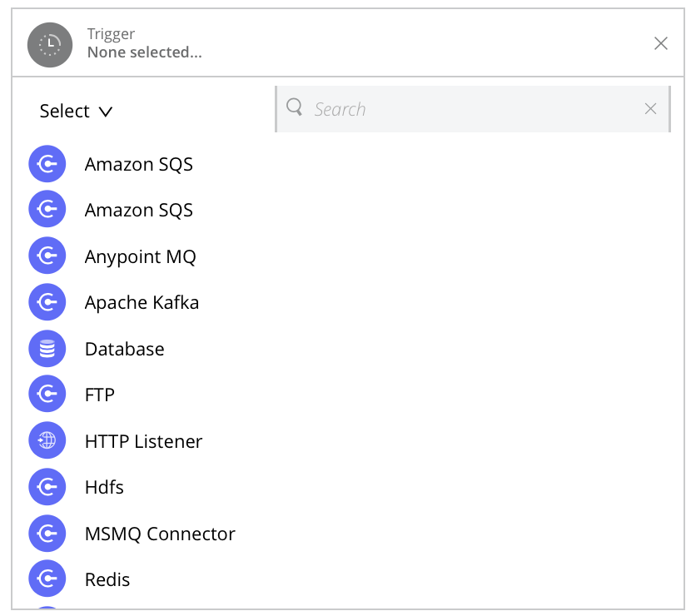Click the Trigger clock icon in header
Viewport: 696px width, 616px height.
49,44
